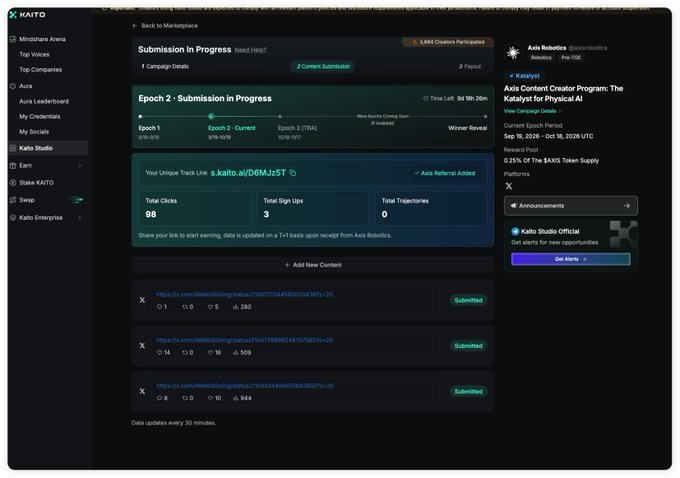Click the Announcements arrow icon
Screen dimensions: 680x478
pos(627,206)
